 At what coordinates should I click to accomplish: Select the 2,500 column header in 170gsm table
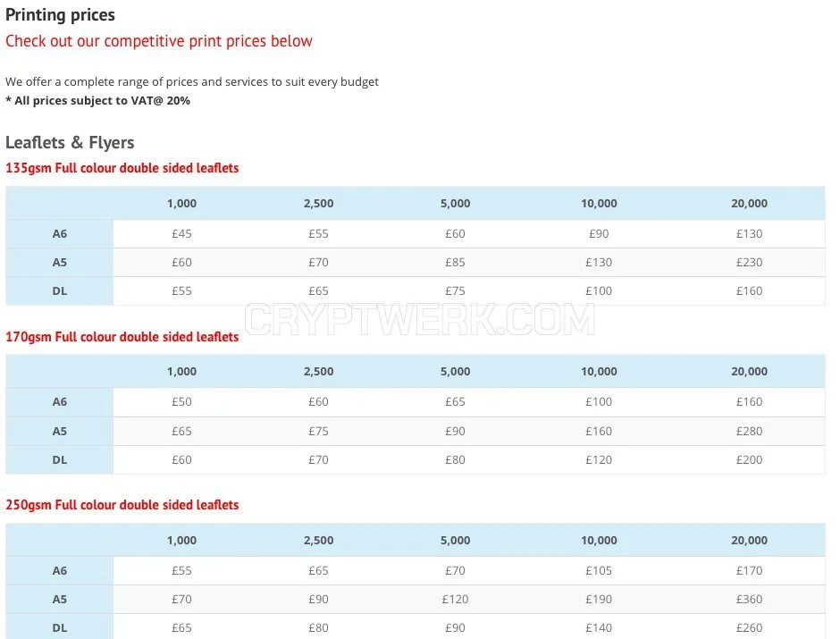pyautogui.click(x=319, y=372)
